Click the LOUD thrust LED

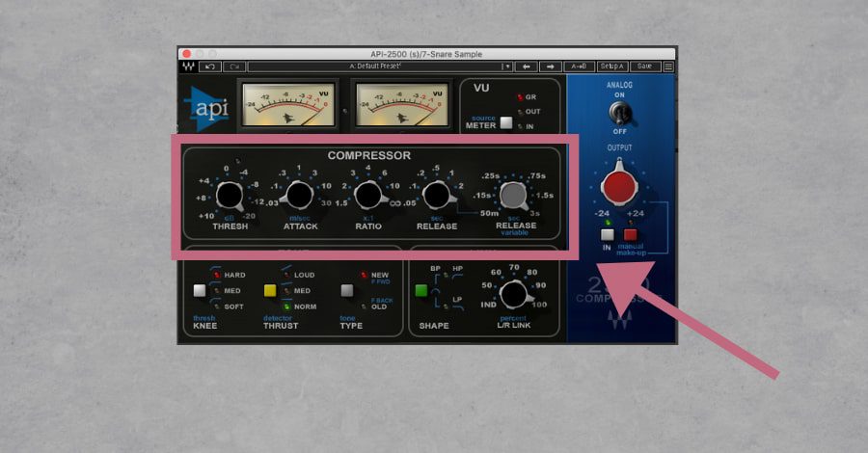point(286,275)
